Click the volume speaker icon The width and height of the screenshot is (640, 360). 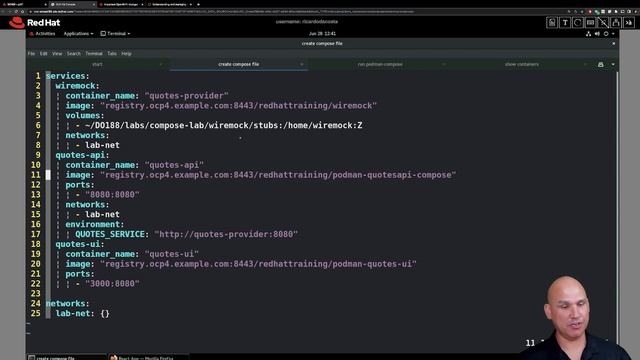pyautogui.click(x=597, y=34)
